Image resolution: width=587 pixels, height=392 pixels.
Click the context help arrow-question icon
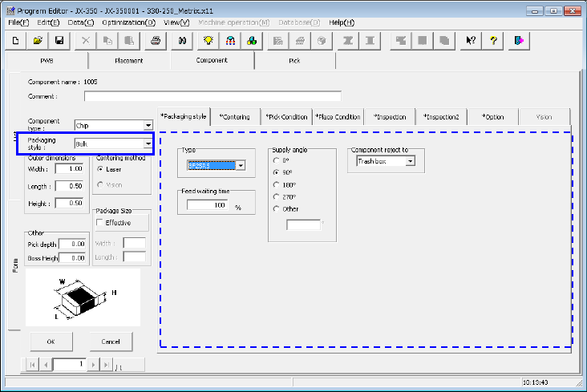[x=472, y=40]
